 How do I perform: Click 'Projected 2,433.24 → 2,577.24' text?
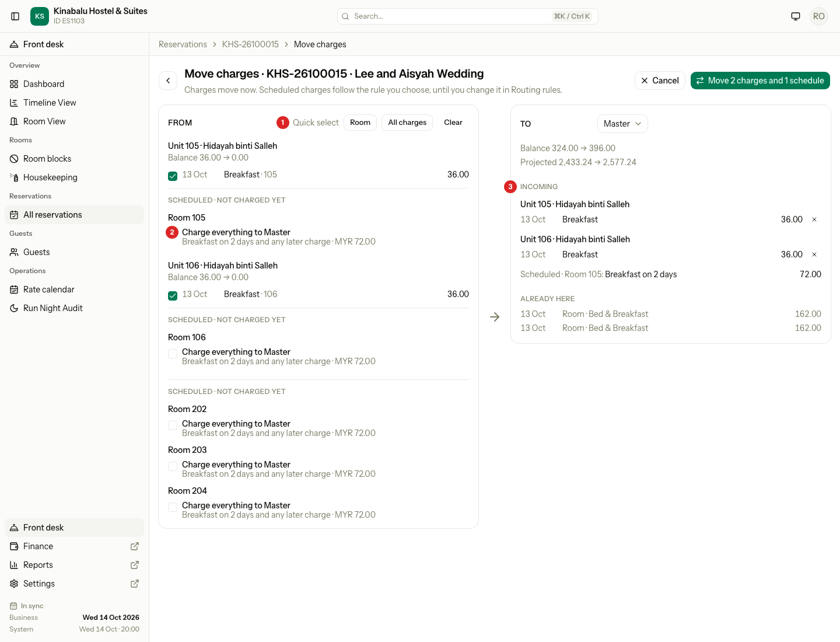578,162
